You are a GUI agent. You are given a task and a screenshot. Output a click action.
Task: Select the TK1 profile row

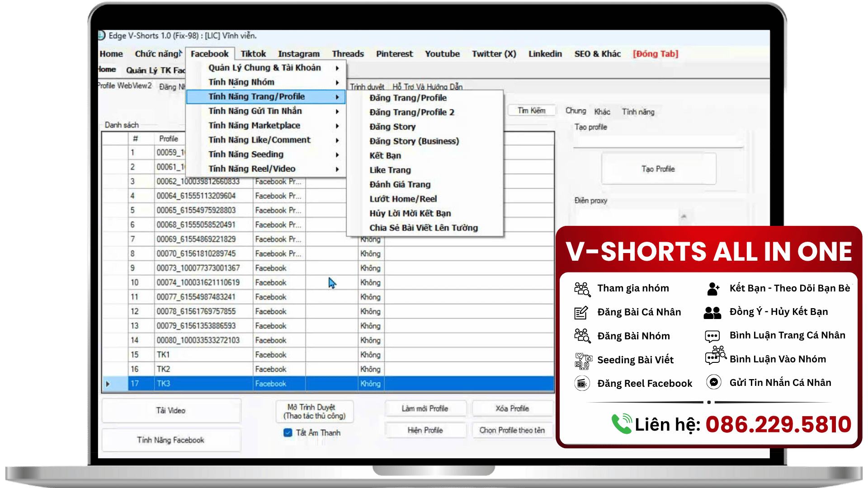click(328, 355)
